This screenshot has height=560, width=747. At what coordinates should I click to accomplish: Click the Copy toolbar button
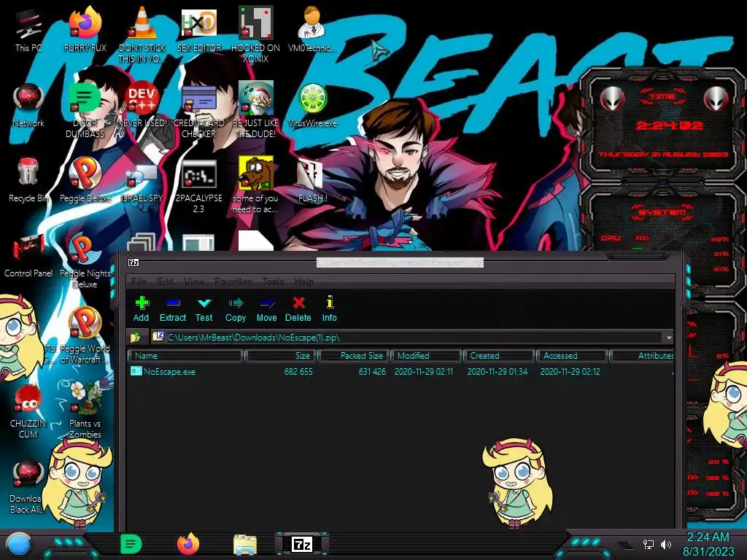click(x=236, y=309)
